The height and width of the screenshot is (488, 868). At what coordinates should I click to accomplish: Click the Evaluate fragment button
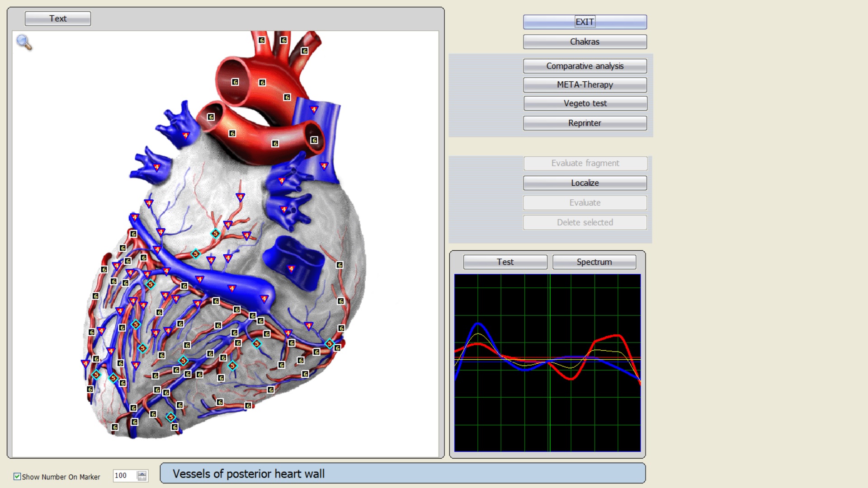585,163
